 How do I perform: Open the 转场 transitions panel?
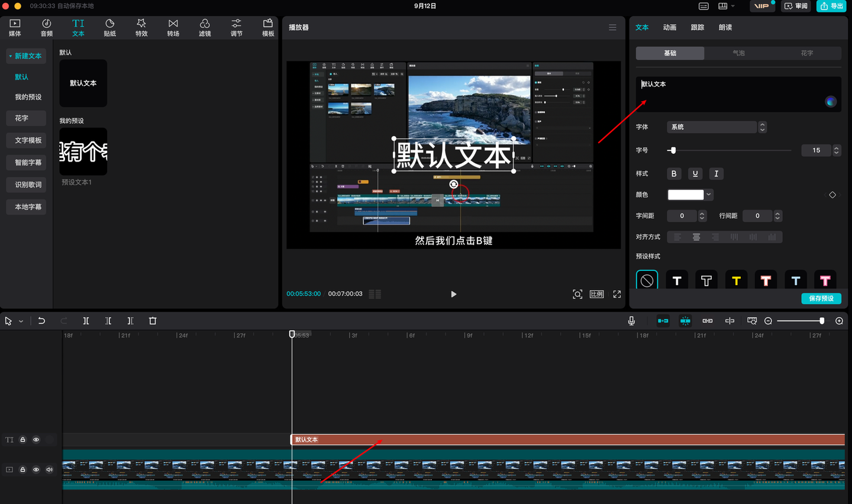pos(173,27)
